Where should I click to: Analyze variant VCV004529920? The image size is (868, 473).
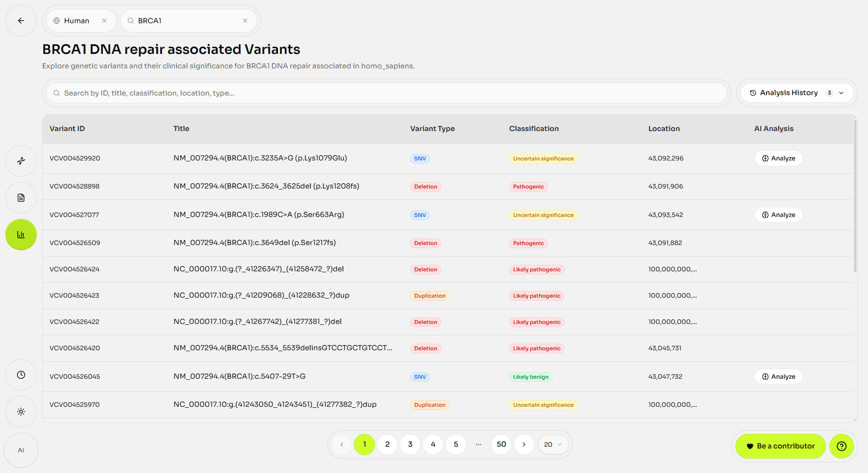(779, 158)
